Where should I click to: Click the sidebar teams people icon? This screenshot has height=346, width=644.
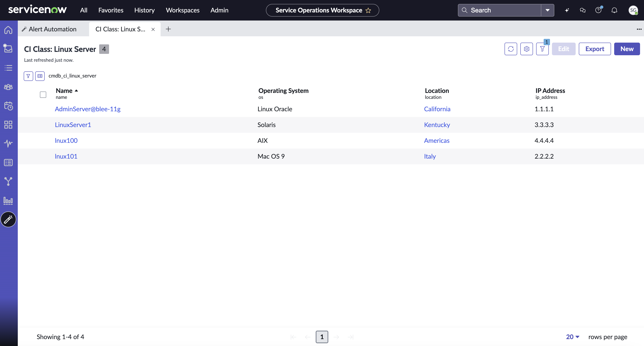pyautogui.click(x=8, y=87)
